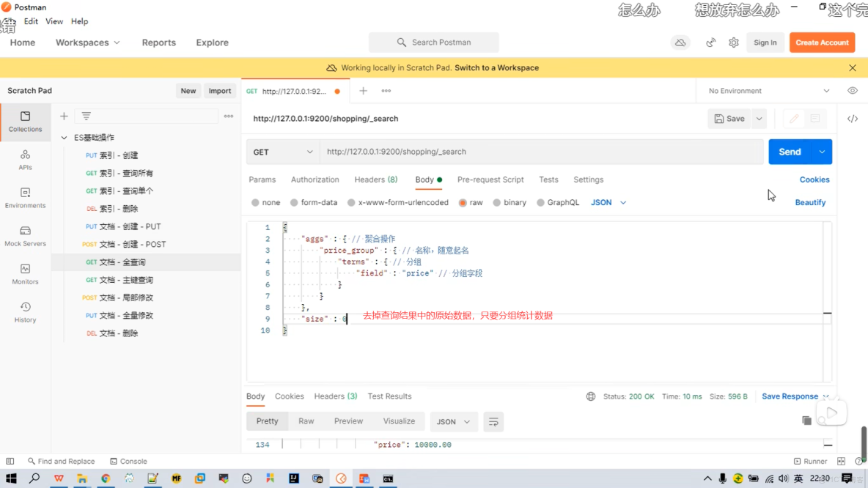Switch to the Headers (8) tab

375,180
